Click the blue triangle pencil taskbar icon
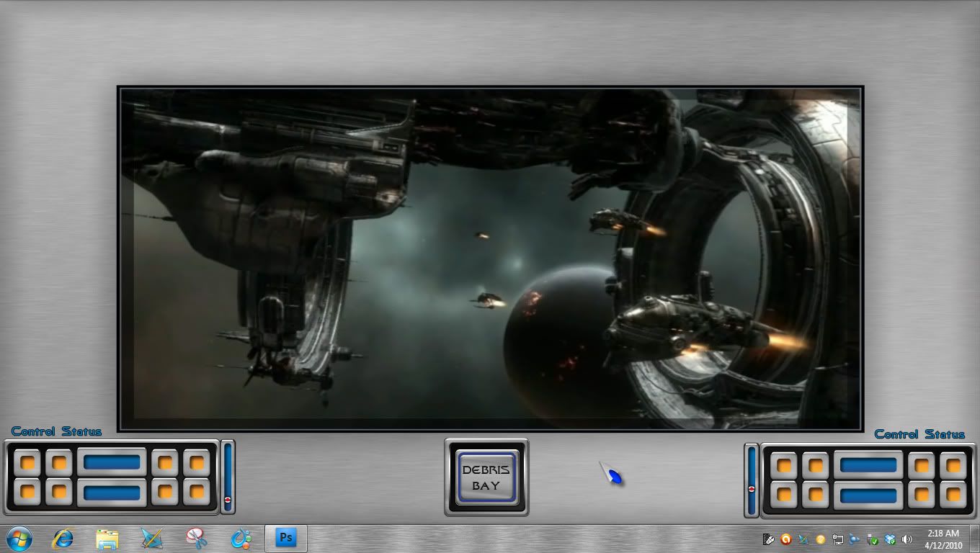Viewport: 980px width, 553px height. point(152,539)
